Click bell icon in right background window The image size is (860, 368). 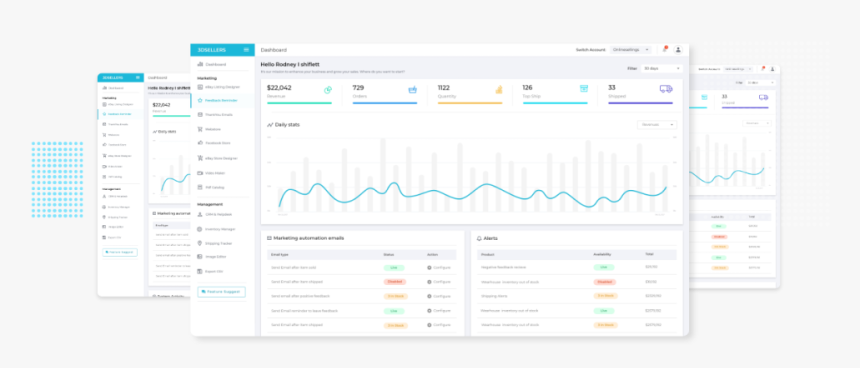click(x=762, y=69)
